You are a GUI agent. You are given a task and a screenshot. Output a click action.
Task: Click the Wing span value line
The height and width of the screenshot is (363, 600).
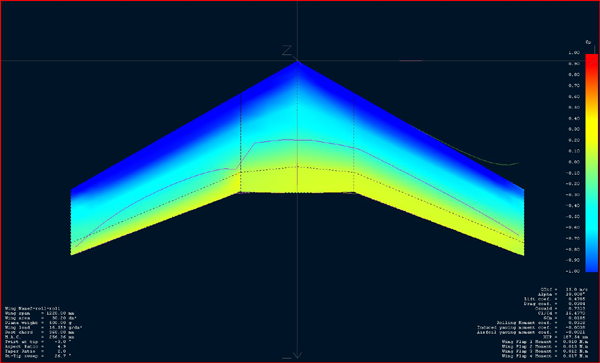click(39, 313)
